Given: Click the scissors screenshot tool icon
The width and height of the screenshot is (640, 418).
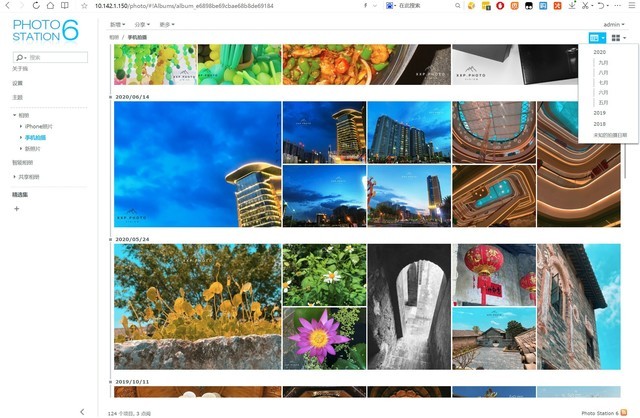Looking at the screenshot, I should (585, 5).
